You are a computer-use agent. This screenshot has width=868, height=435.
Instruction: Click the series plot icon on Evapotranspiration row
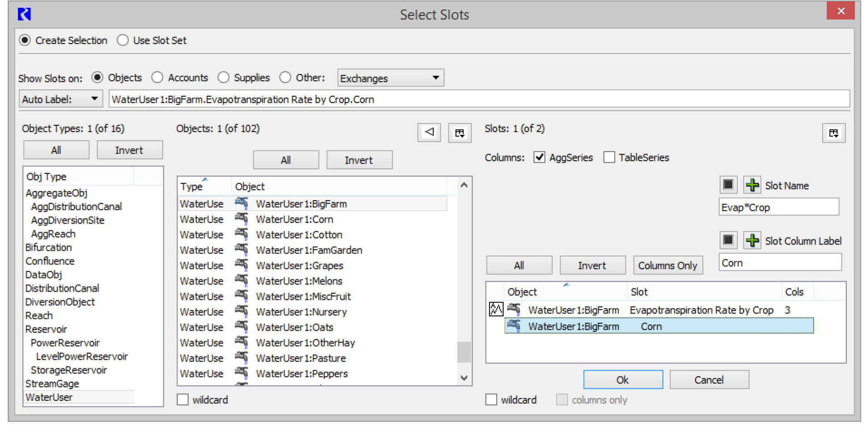[495, 309]
